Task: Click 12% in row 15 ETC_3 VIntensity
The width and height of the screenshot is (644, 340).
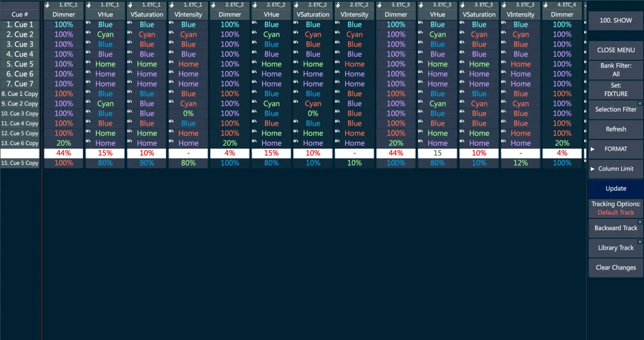Action: click(x=521, y=163)
